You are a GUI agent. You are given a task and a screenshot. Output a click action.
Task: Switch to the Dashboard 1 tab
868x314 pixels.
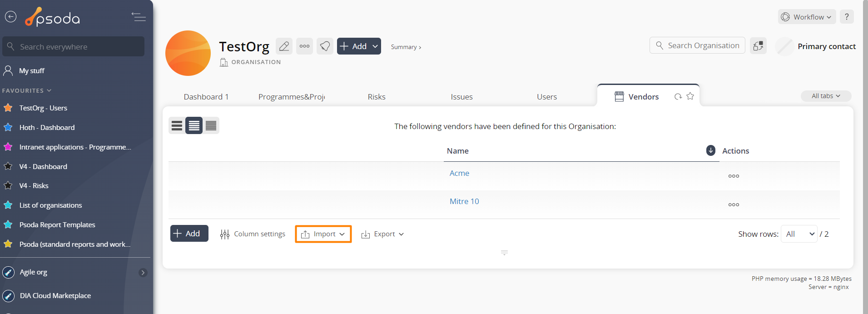(206, 97)
